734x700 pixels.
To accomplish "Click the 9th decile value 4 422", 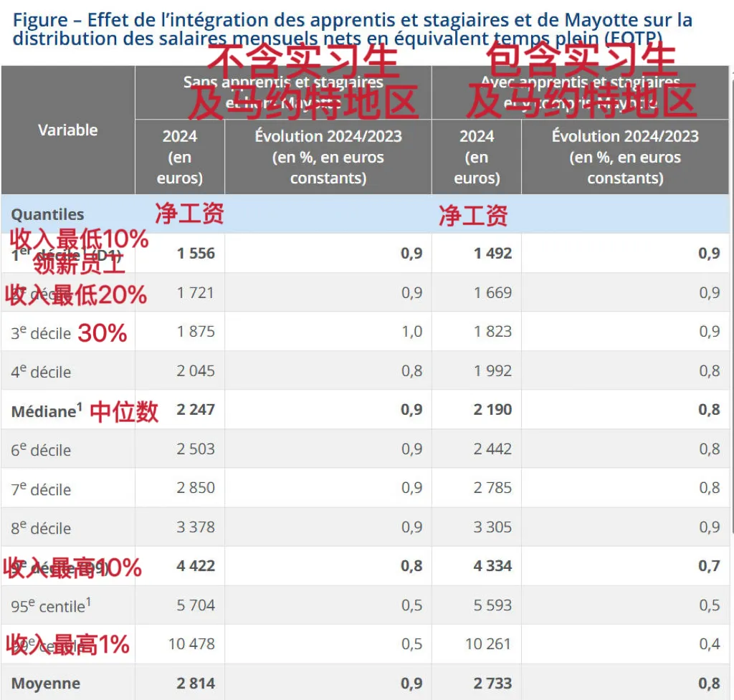I will click(x=196, y=566).
